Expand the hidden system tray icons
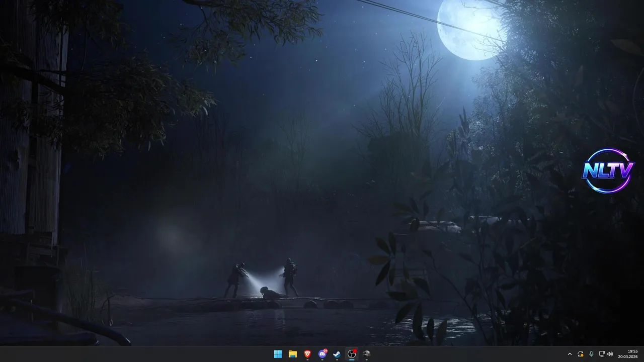The height and width of the screenshot is (362, 644). (x=570, y=354)
